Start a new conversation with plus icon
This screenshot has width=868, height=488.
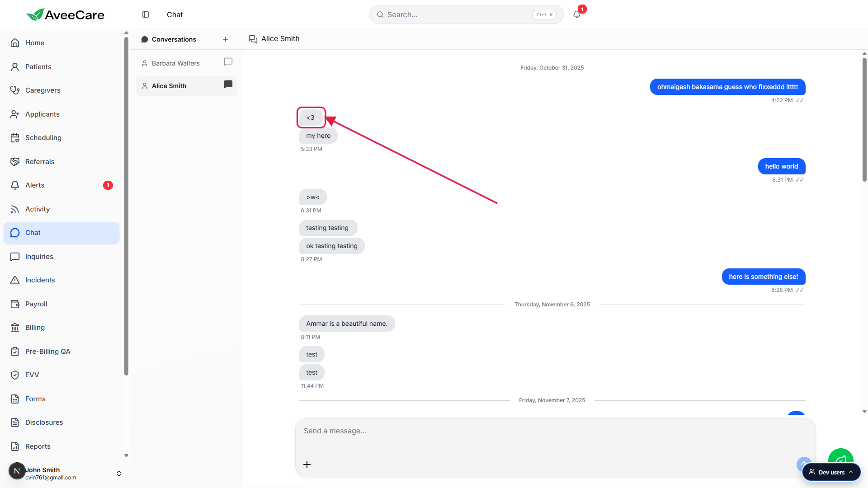coord(226,39)
